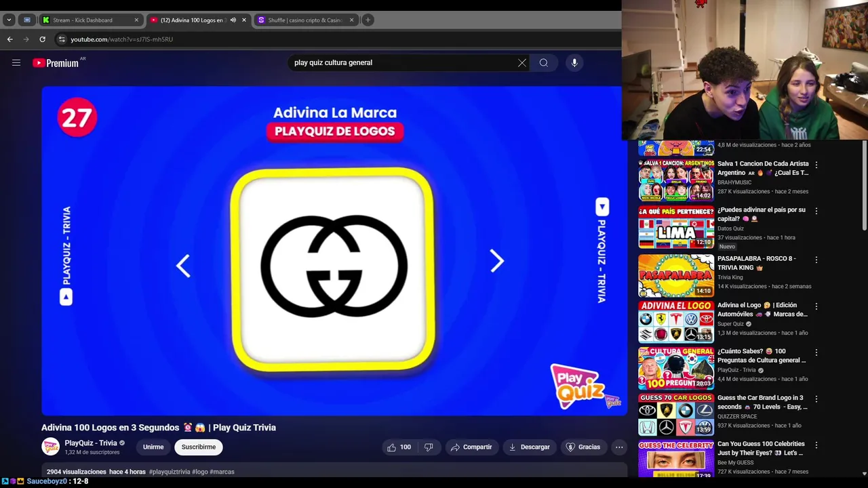Open Salva 1 Cancion thumbnail
Image resolution: width=868 pixels, height=488 pixels.
tap(676, 180)
